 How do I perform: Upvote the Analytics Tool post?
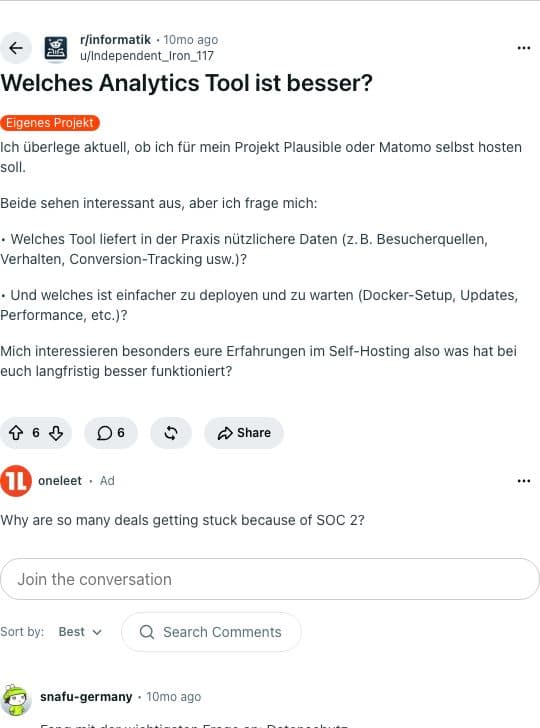coord(16,433)
